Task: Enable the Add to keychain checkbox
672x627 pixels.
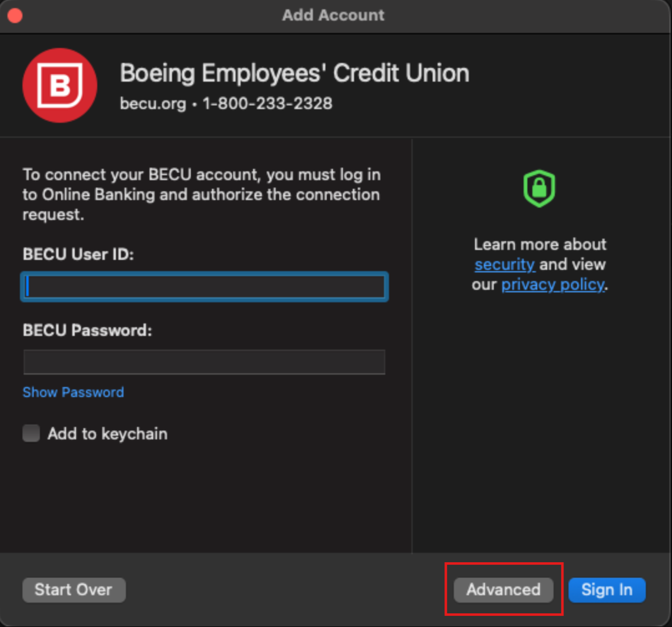Action: pyautogui.click(x=31, y=433)
